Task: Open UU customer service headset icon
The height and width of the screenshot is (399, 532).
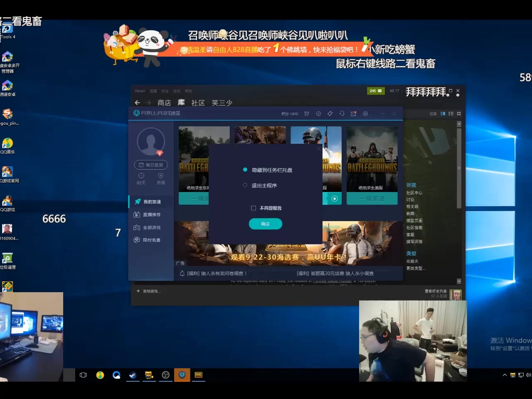Action: 342,113
